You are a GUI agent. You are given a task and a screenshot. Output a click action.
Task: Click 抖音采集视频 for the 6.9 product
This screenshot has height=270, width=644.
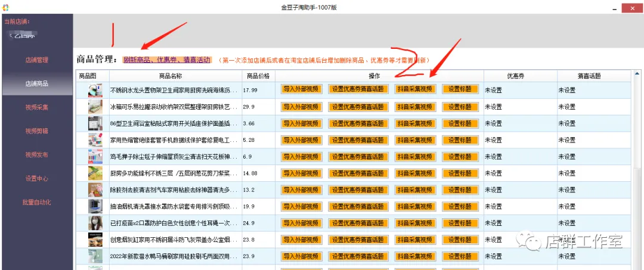point(415,156)
